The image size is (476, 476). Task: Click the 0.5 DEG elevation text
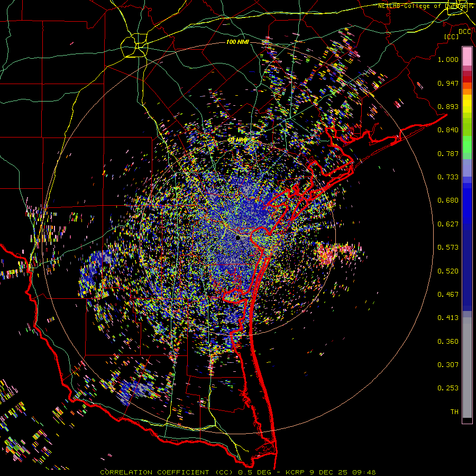(255, 472)
